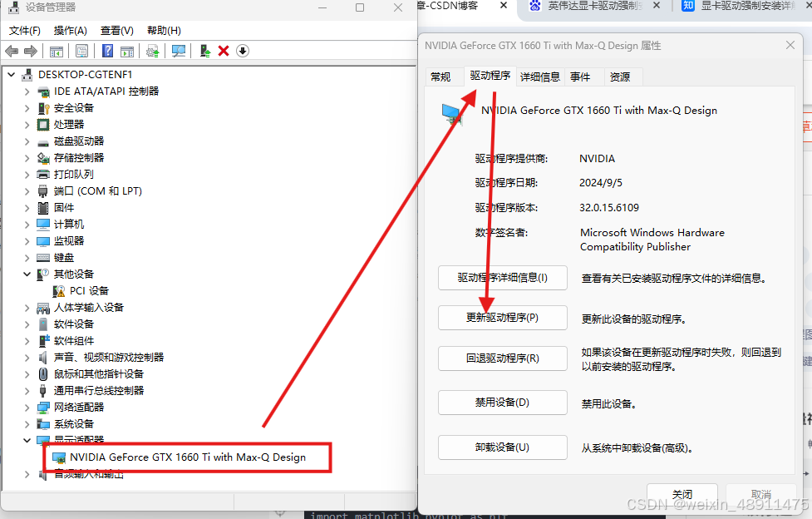Click the show/hide action pane toolbar icon
This screenshot has width=812, height=519.
pyautogui.click(x=127, y=51)
